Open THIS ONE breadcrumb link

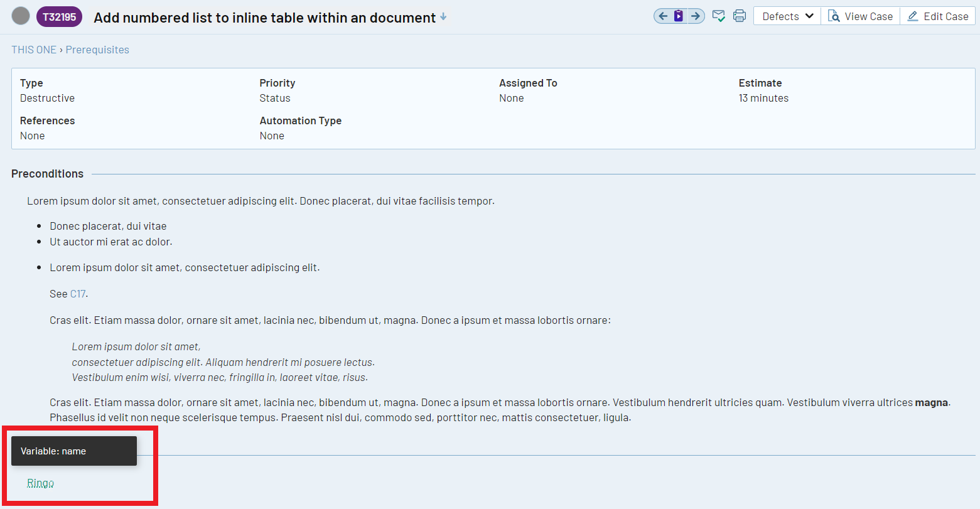[34, 50]
